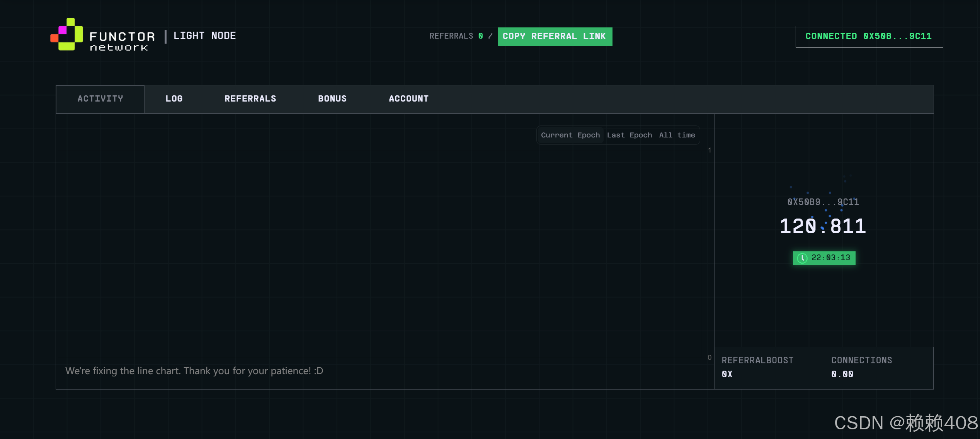Select the Current Epoch range option
This screenshot has width=980, height=439.
[570, 135]
